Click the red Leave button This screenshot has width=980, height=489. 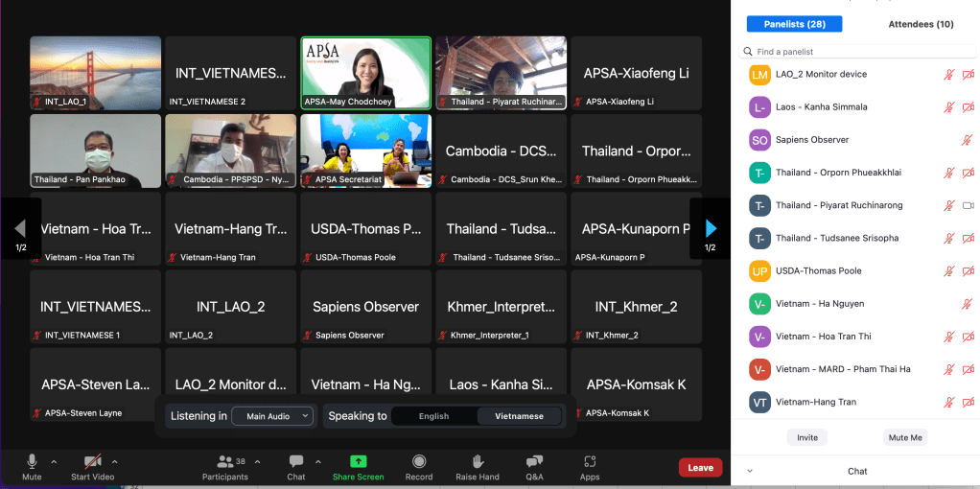(x=700, y=468)
